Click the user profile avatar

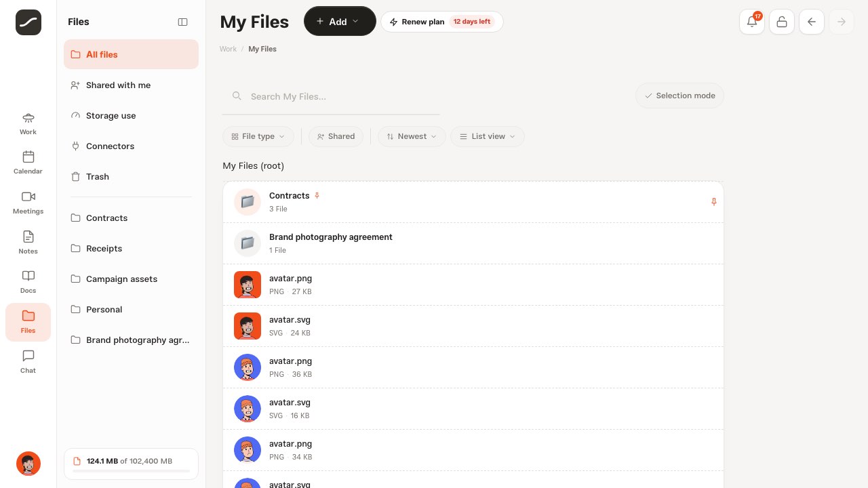28,464
